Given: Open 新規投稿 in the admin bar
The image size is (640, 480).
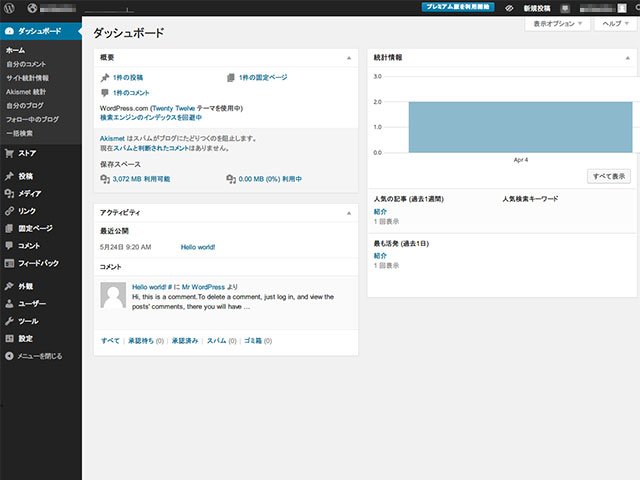Looking at the screenshot, I should (537, 8).
